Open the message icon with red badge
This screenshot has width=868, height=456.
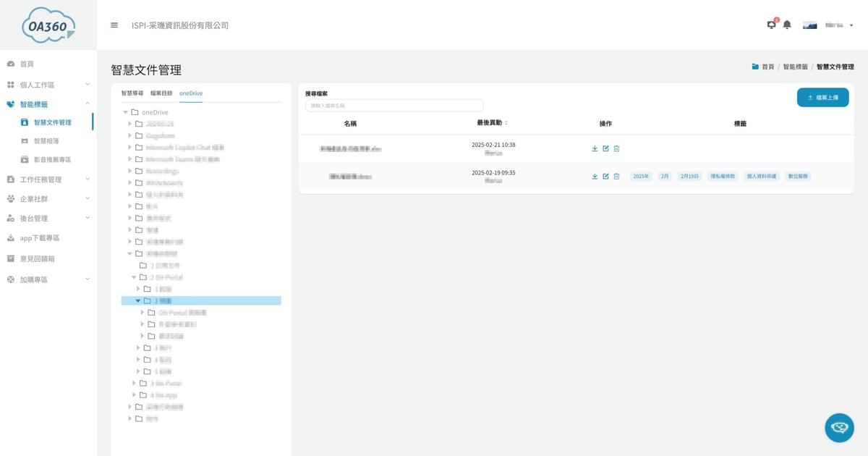pyautogui.click(x=772, y=25)
